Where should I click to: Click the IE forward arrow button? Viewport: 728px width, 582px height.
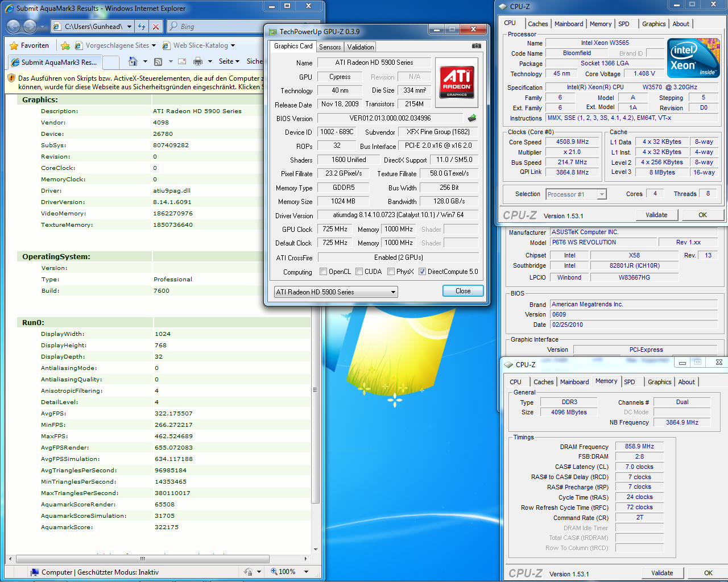30,26
